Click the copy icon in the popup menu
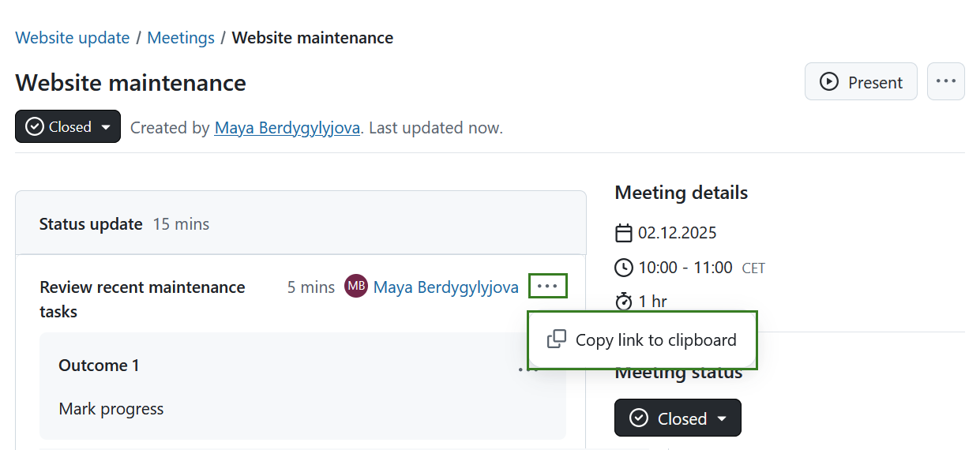The height and width of the screenshot is (450, 980). (557, 339)
